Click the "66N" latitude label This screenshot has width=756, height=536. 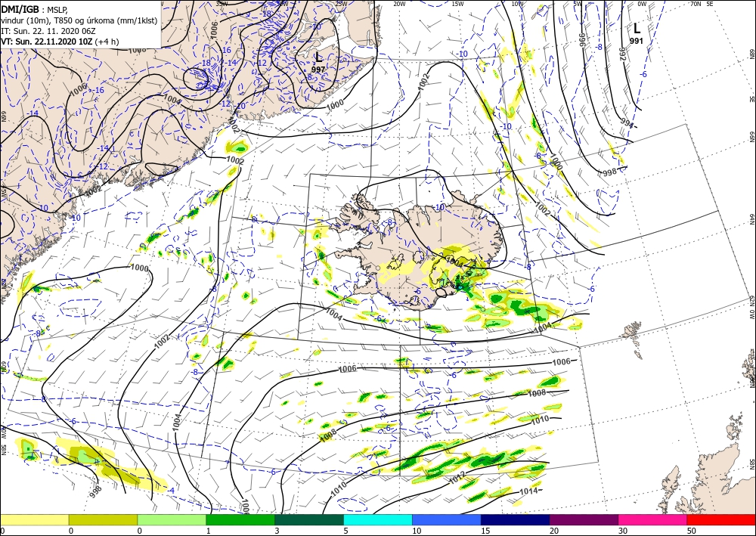coord(751,138)
